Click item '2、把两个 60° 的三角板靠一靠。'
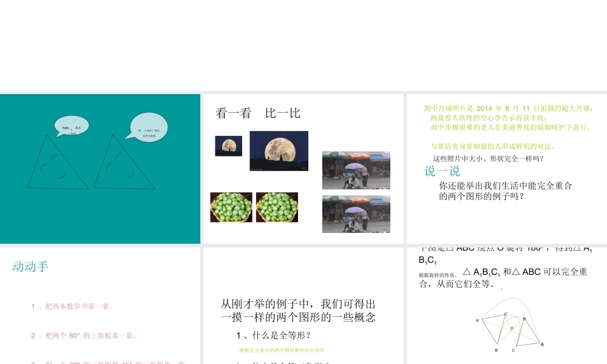The image size is (607, 364). (85, 335)
